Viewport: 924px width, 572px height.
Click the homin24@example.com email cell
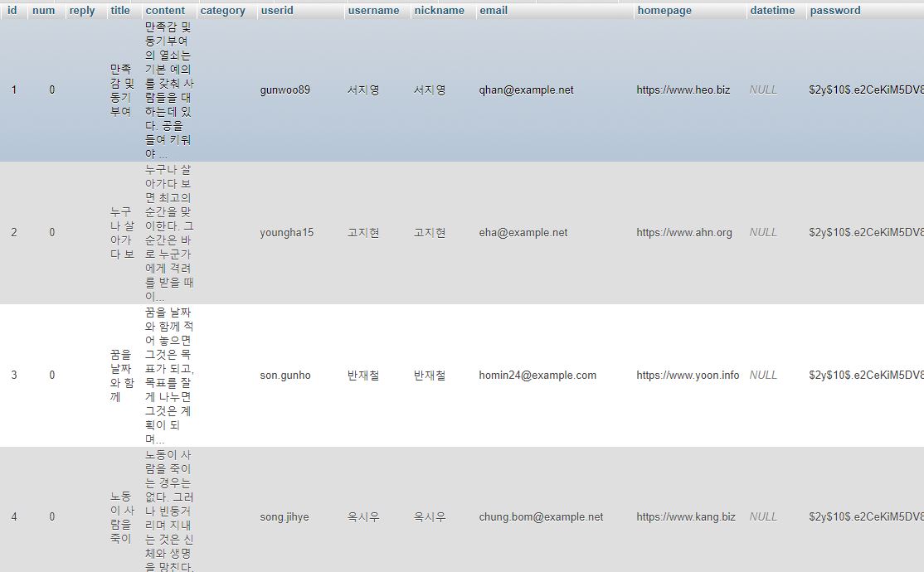pos(537,376)
